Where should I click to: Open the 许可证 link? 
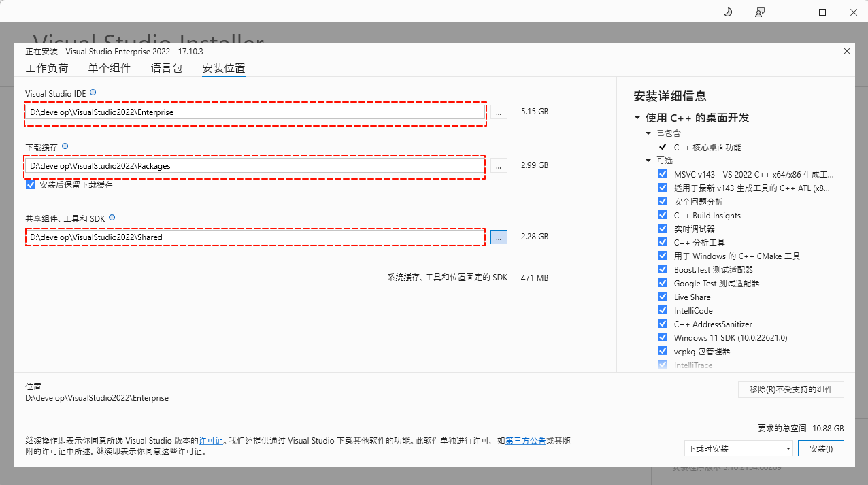click(x=211, y=441)
